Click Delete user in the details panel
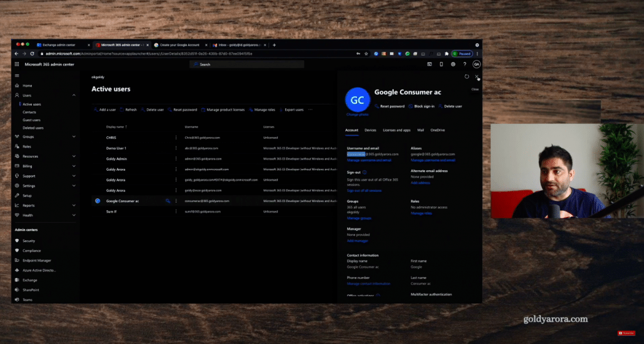Screen dimensions: 644x344 point(450,106)
